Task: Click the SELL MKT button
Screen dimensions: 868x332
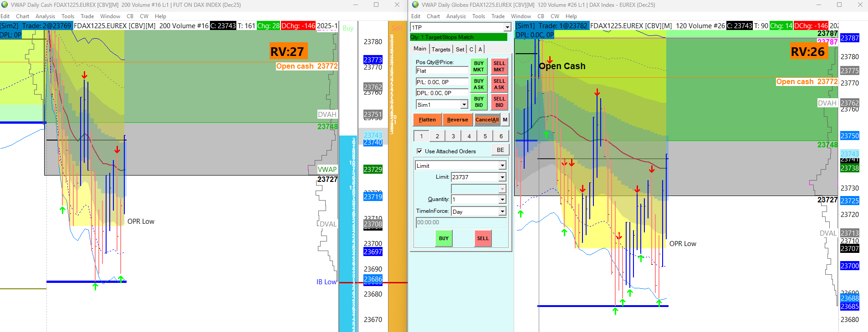Action: (x=499, y=66)
